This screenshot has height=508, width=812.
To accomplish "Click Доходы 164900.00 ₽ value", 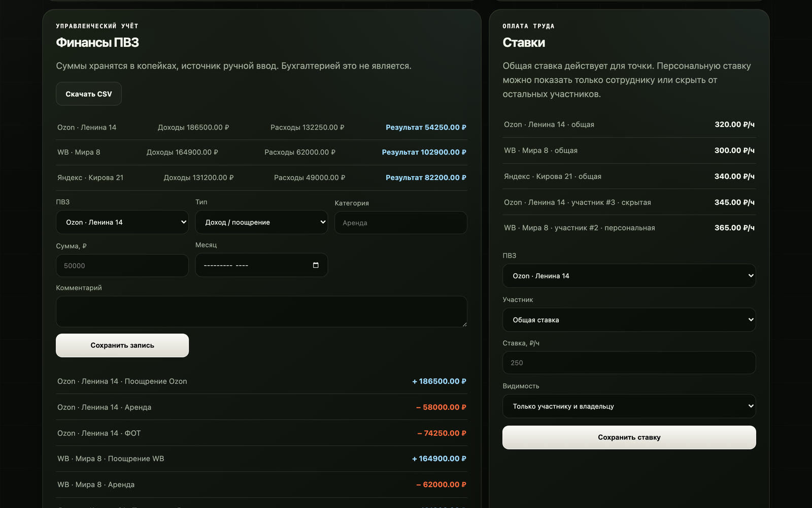I will coord(182,152).
